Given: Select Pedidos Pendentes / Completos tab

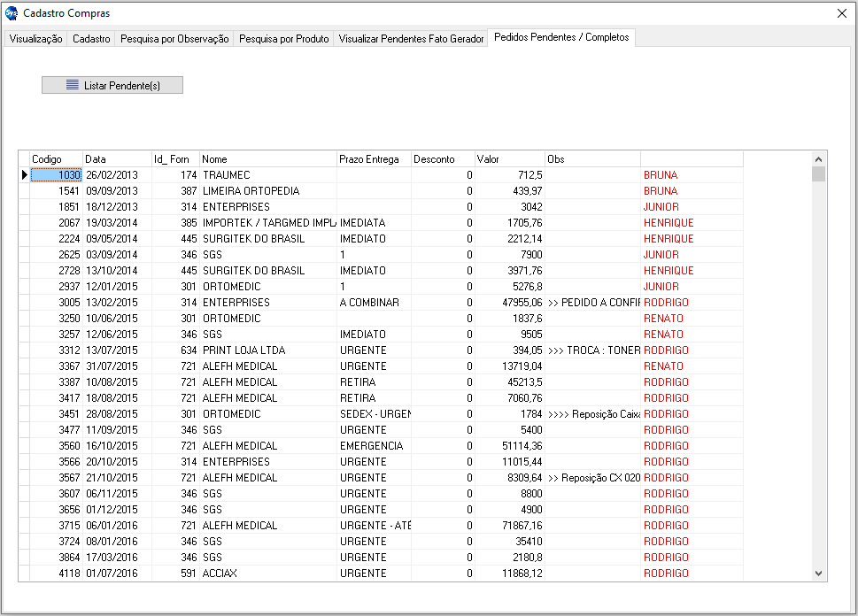Looking at the screenshot, I should (x=561, y=38).
